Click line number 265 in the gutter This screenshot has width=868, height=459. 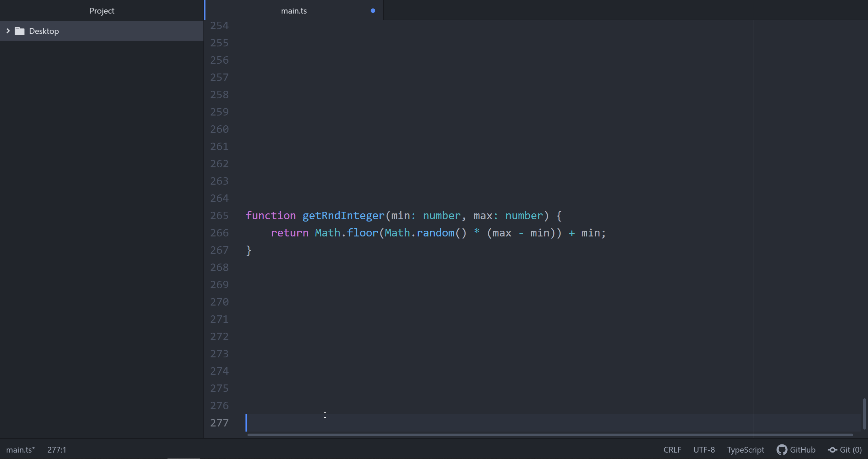[219, 215]
